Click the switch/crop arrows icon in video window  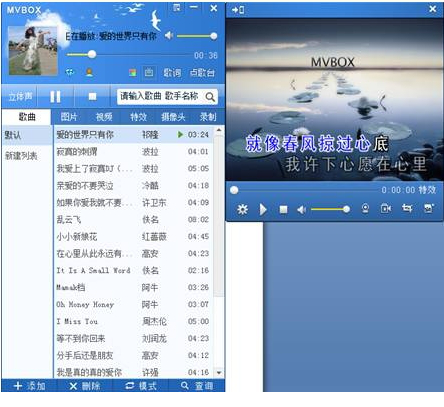407,208
